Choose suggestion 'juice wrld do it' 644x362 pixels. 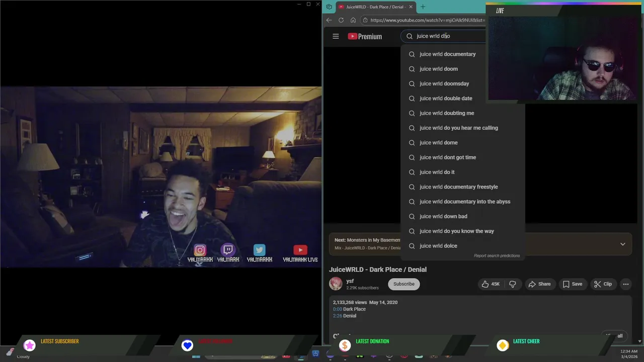tap(463, 172)
